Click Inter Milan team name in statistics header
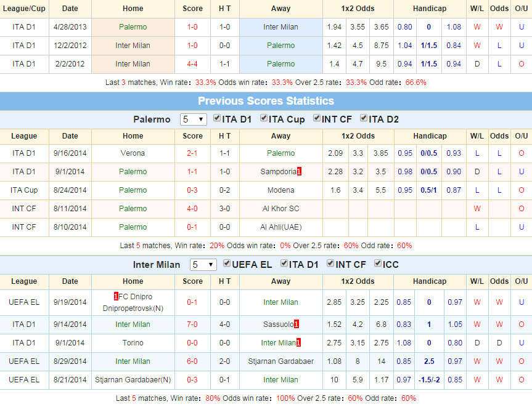 click(x=157, y=265)
